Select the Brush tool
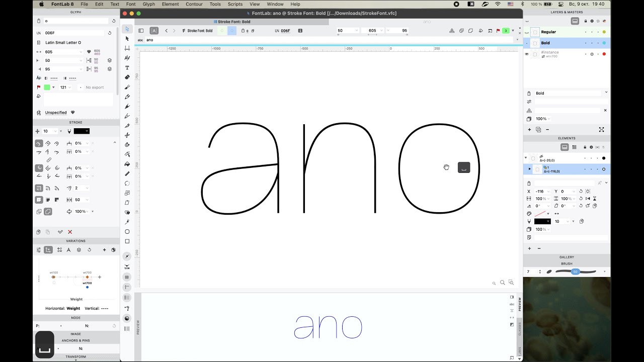This screenshot has width=644, height=362. coord(127,87)
